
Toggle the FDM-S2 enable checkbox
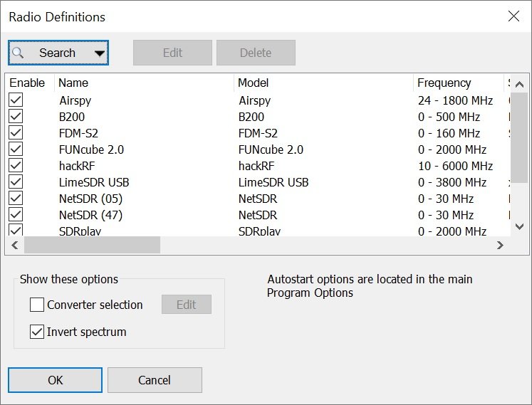click(16, 132)
